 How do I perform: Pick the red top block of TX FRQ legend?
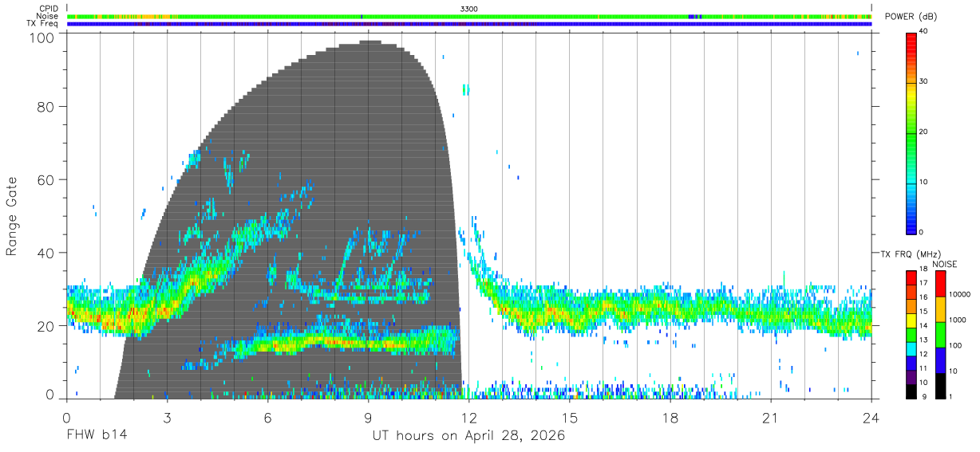(911, 277)
